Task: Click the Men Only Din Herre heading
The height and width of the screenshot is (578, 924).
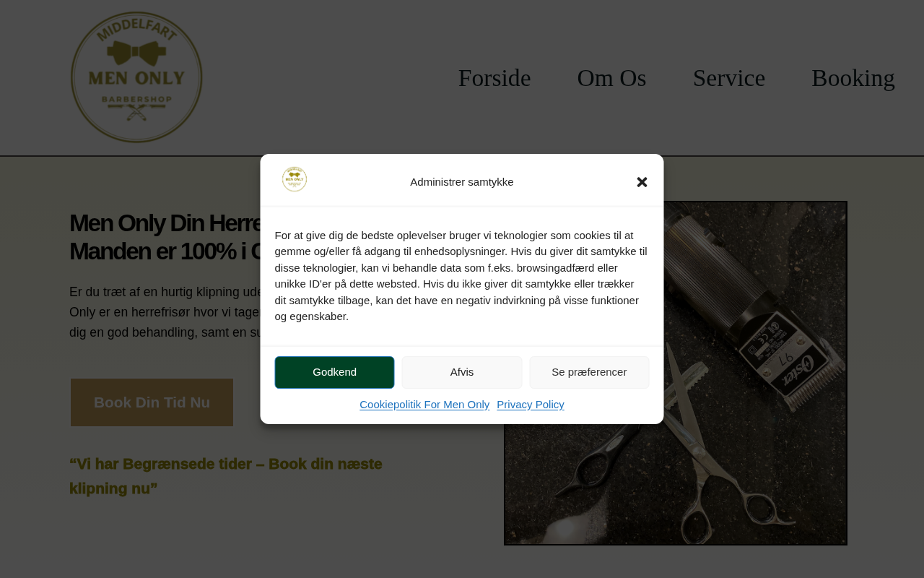Action: click(x=165, y=237)
